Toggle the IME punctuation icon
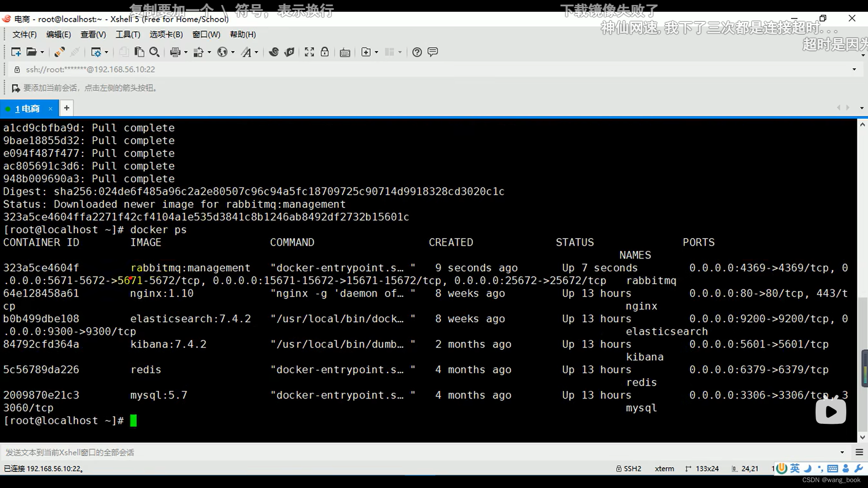The image size is (868, 488). [x=820, y=469]
